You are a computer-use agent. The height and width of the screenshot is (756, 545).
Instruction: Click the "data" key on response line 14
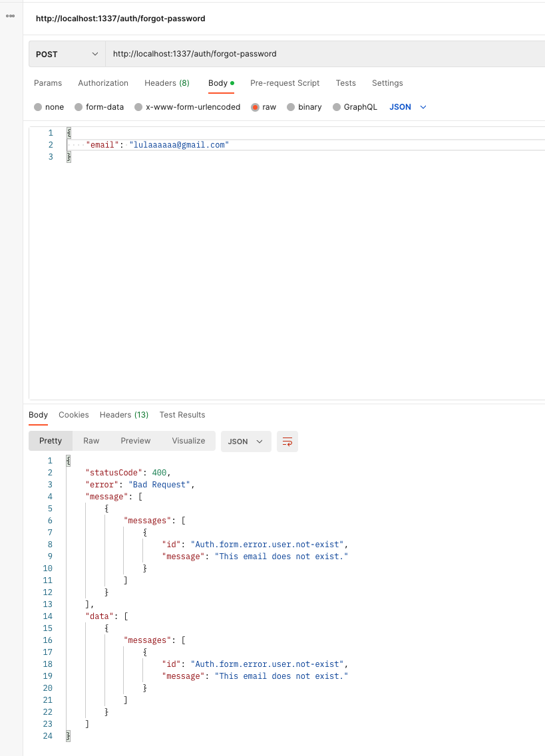coord(99,616)
